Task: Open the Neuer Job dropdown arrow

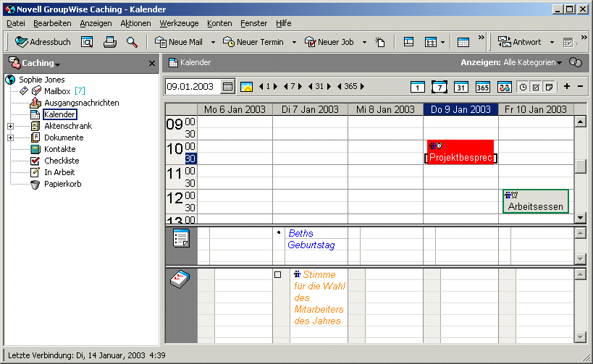Action: pyautogui.click(x=364, y=43)
